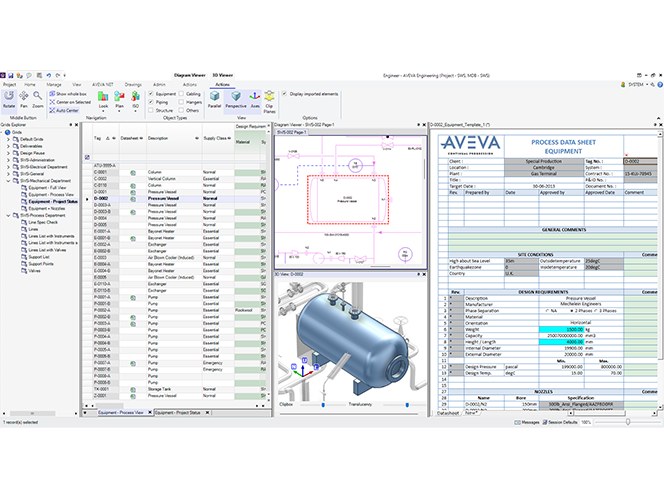Click D-0002 pressure vessel in diagram
The width and height of the screenshot is (664, 498).
[348, 199]
